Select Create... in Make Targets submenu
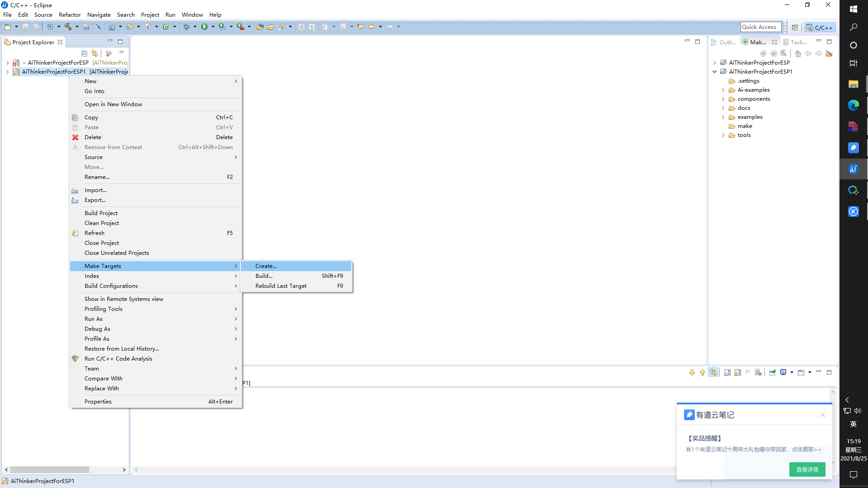Viewport: 868px width, 488px height. [266, 266]
